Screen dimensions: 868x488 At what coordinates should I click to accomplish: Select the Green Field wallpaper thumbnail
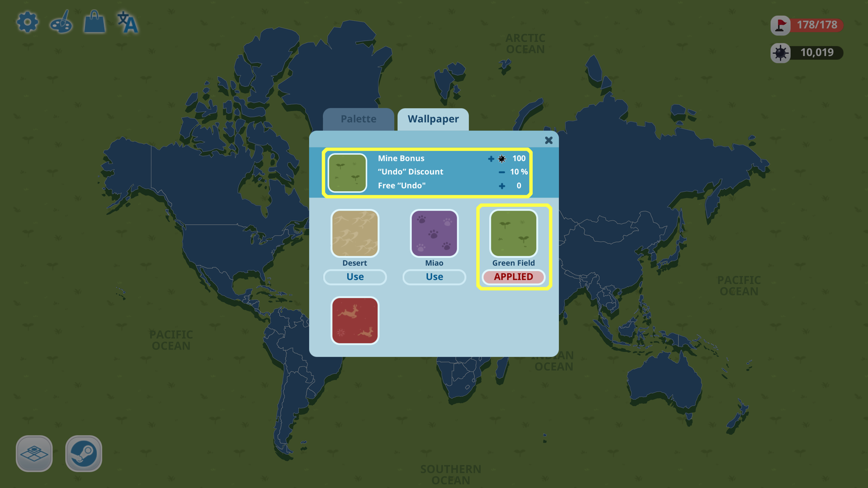tap(514, 233)
